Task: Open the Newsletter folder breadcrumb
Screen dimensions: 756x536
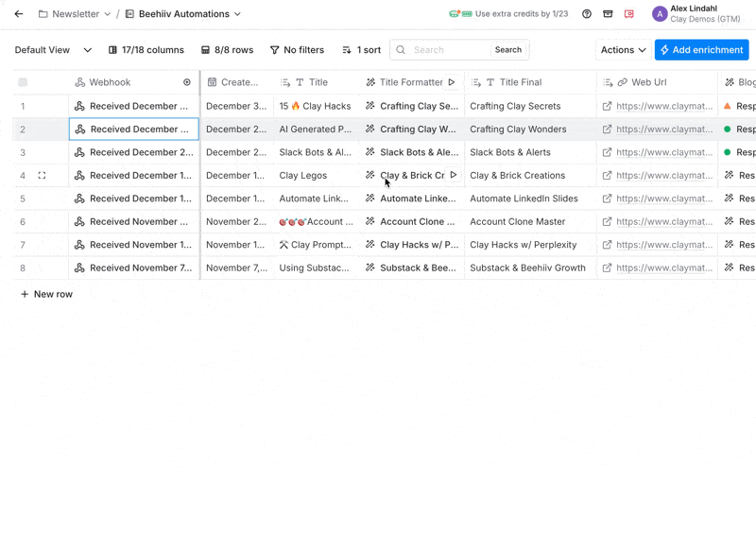Action: [75, 14]
